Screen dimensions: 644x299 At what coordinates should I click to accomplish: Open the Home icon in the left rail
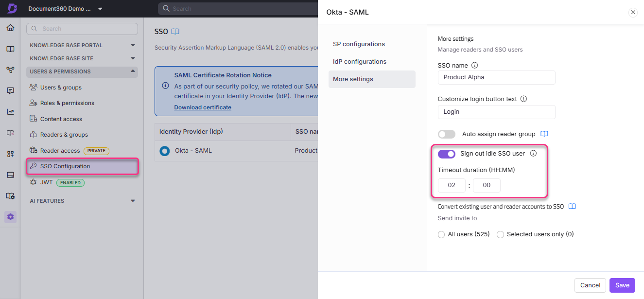(10, 28)
